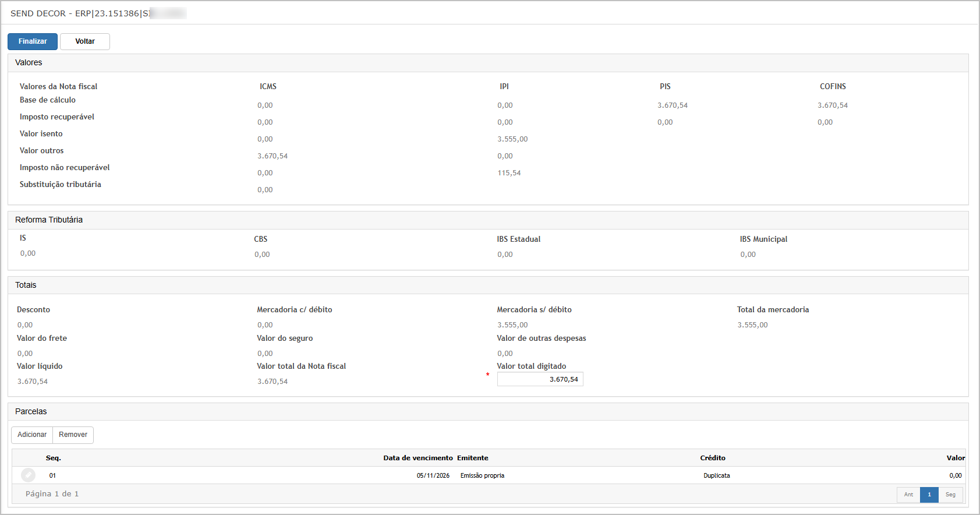Click the Imposto não recuperável label
The height and width of the screenshot is (515, 980).
(65, 168)
